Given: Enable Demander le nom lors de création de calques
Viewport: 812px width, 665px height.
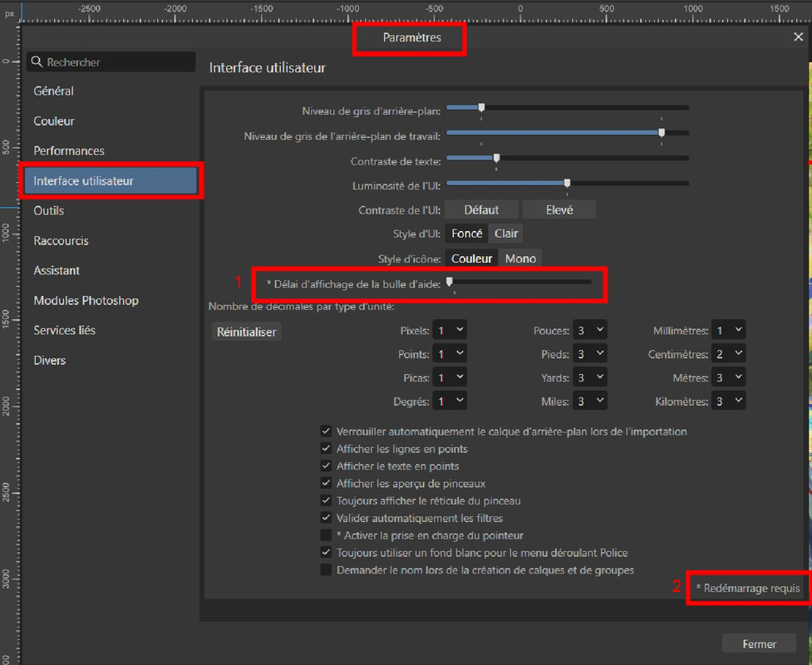Looking at the screenshot, I should [326, 569].
